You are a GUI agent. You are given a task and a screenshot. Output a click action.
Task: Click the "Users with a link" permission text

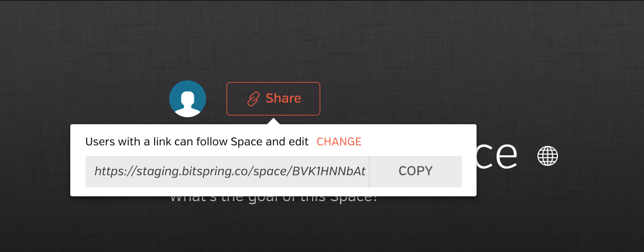coord(197,142)
